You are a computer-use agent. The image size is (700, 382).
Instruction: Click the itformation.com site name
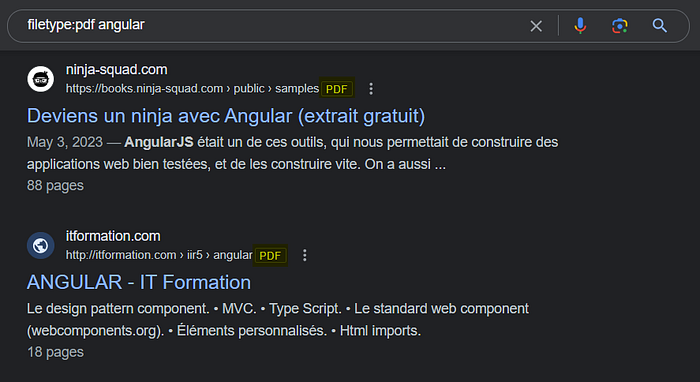(x=113, y=236)
